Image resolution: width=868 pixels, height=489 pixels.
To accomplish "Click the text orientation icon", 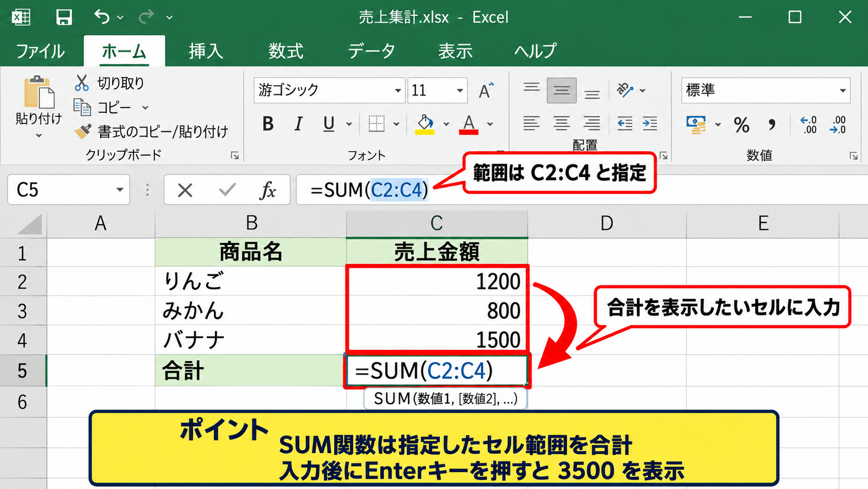I will click(625, 90).
